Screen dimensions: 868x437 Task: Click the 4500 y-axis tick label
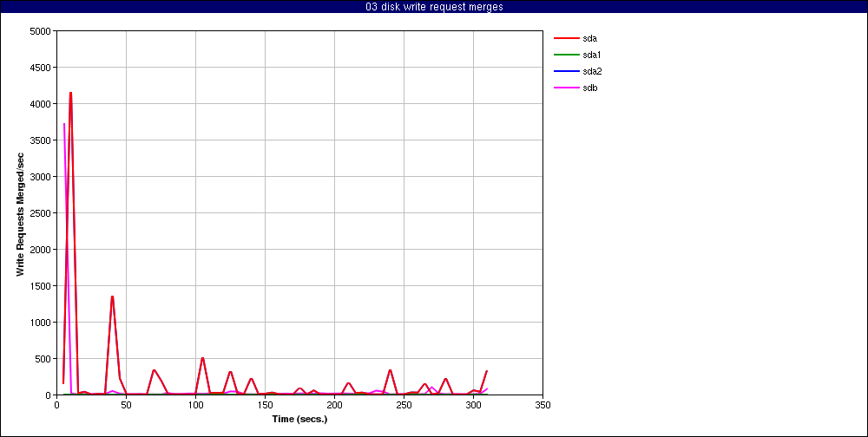(41, 68)
